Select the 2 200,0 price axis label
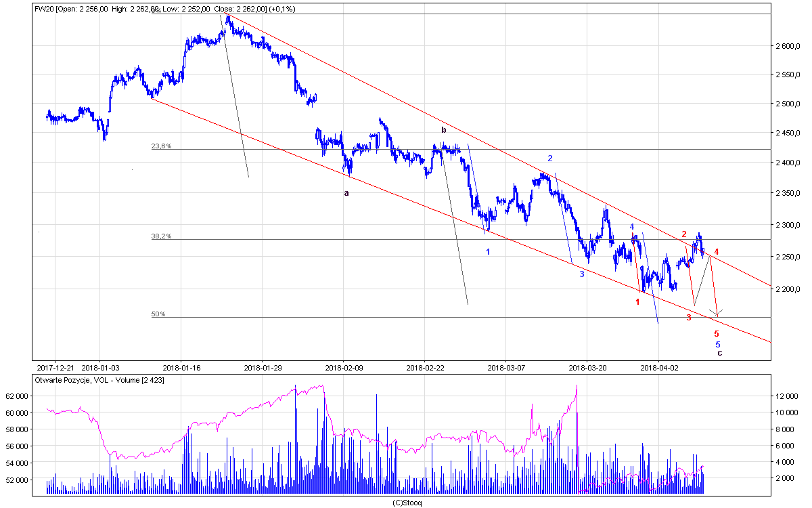The height and width of the screenshot is (508, 812). [788, 289]
